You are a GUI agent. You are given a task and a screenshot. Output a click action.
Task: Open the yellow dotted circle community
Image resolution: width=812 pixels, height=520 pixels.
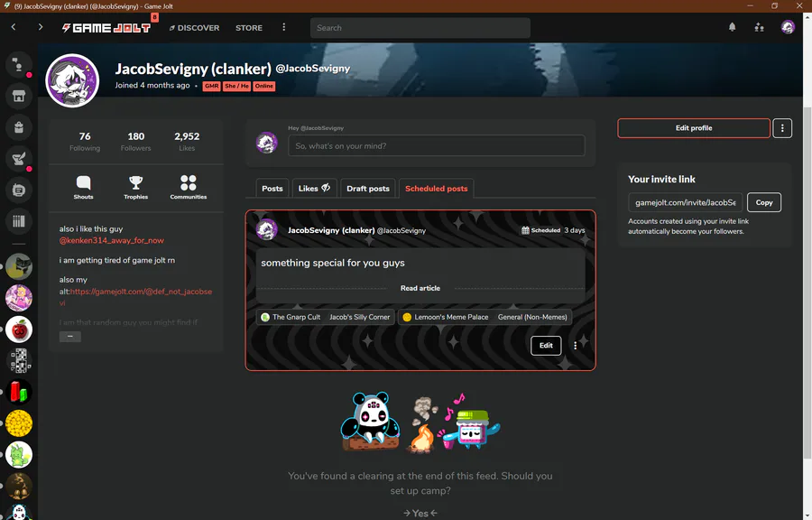[x=19, y=423]
